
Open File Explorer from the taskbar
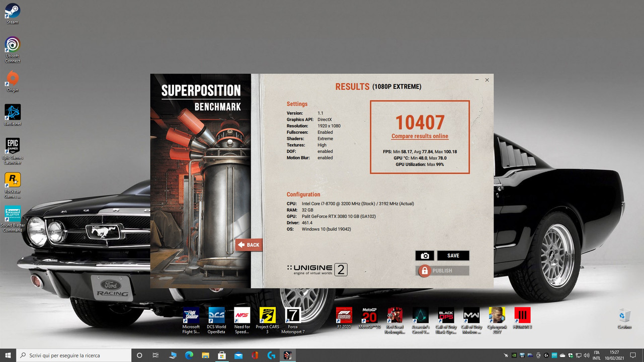pyautogui.click(x=205, y=355)
